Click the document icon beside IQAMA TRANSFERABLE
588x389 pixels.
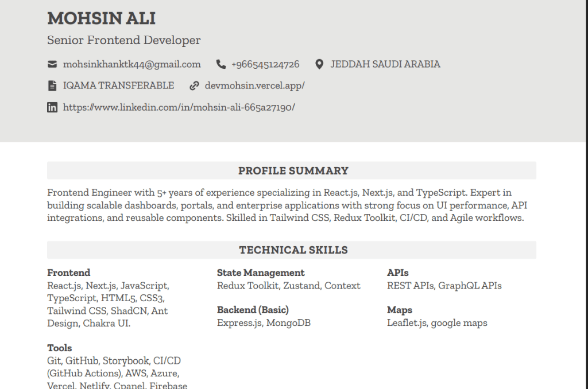pos(52,86)
